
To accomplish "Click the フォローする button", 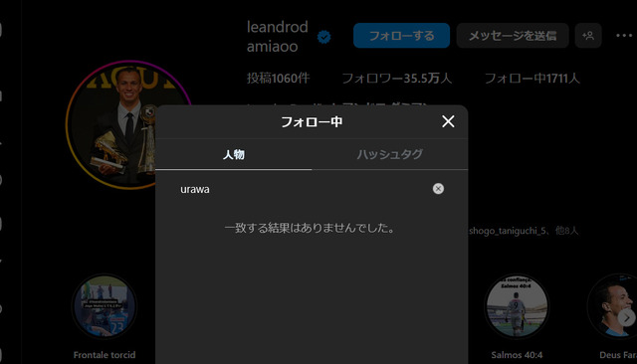I will tap(401, 36).
